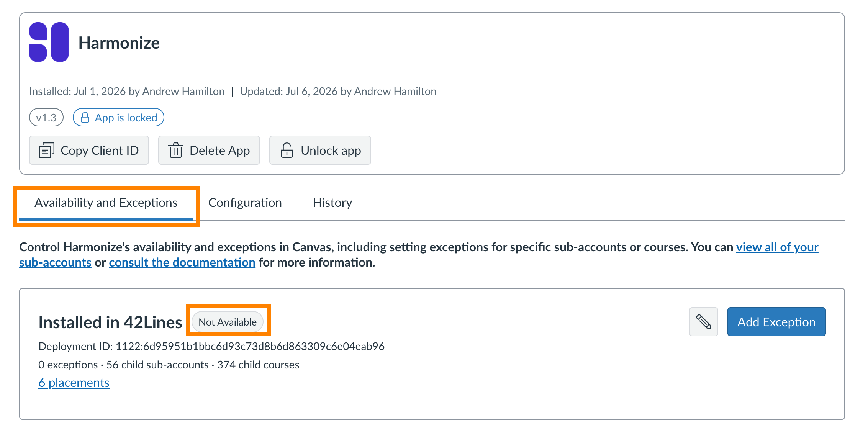Image resolution: width=868 pixels, height=442 pixels.
Task: Open the History tab
Action: (332, 203)
